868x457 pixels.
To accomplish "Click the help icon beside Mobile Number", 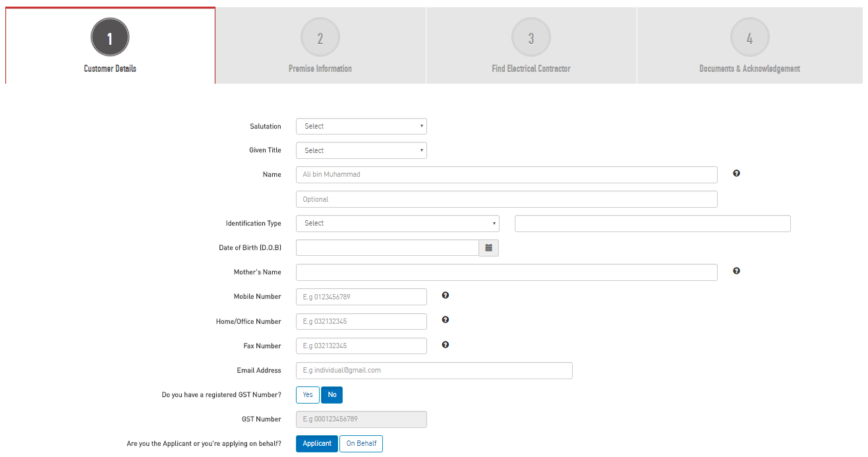I will point(446,295).
